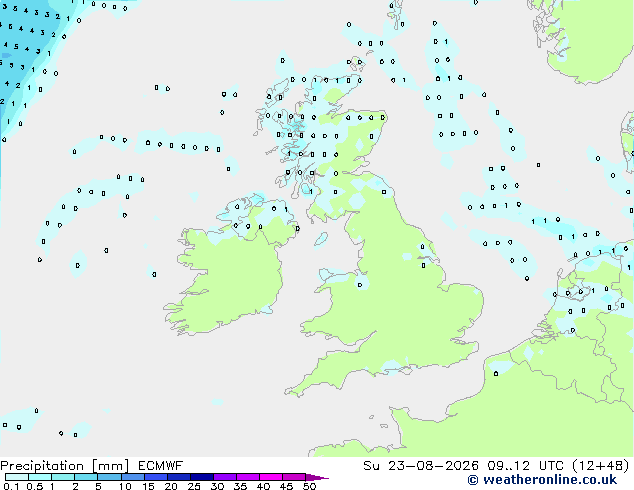Image resolution: width=634 pixels, height=490 pixels.
Task: Click the '10' legend scale label
Action: pyautogui.click(x=125, y=486)
